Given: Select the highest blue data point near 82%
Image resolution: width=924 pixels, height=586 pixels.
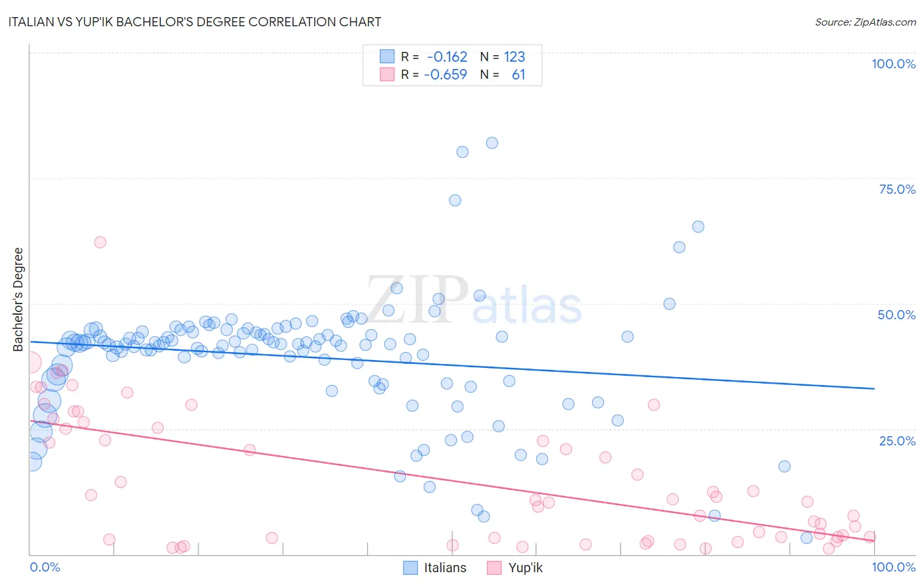Looking at the screenshot, I should click(492, 143).
